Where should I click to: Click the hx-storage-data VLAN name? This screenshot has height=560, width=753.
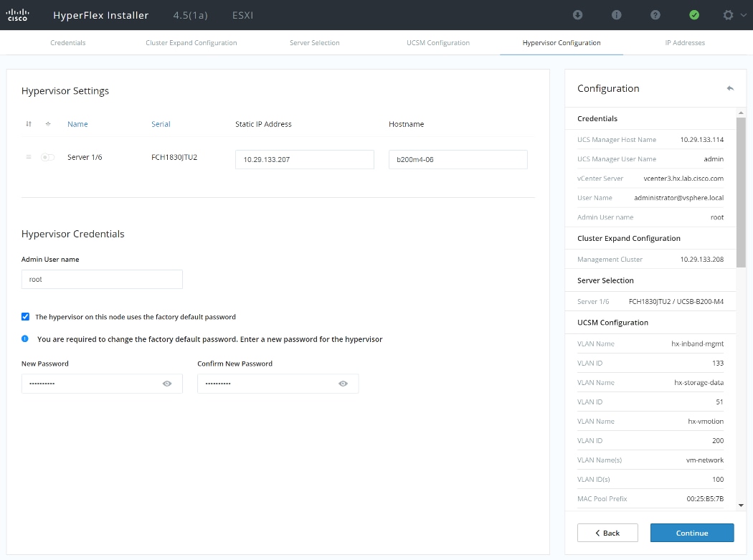[x=698, y=382]
